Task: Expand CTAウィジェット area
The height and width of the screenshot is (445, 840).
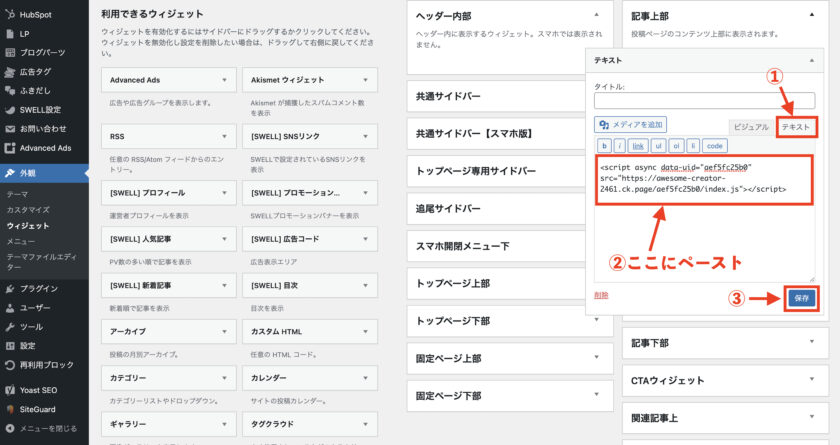Action: [x=812, y=379]
